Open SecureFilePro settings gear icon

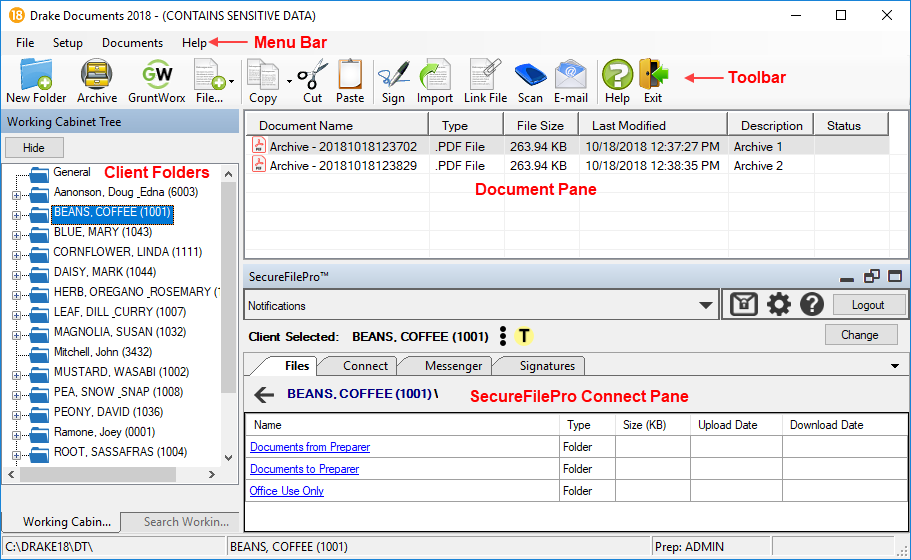(x=778, y=305)
